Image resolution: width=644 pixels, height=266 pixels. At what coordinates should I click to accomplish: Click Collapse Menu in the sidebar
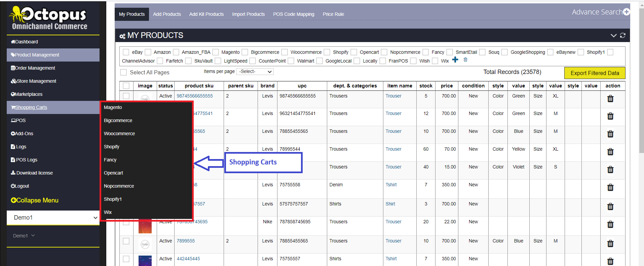pos(35,200)
